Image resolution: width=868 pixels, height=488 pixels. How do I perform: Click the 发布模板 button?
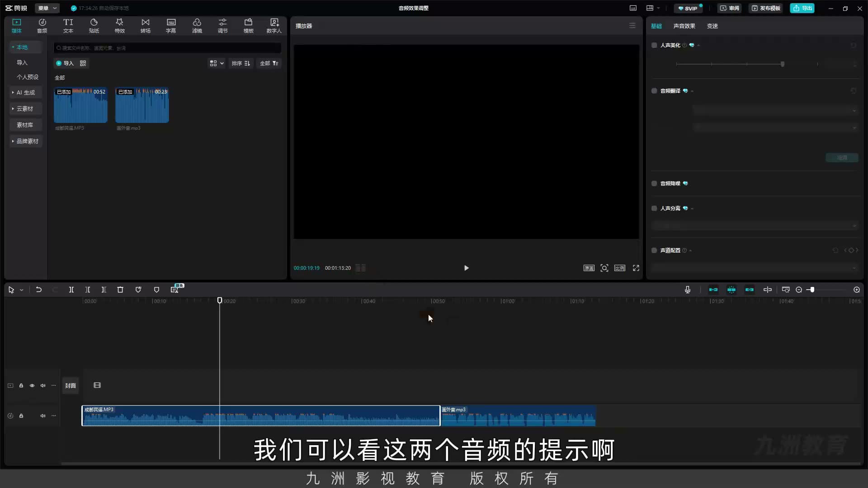coord(766,8)
